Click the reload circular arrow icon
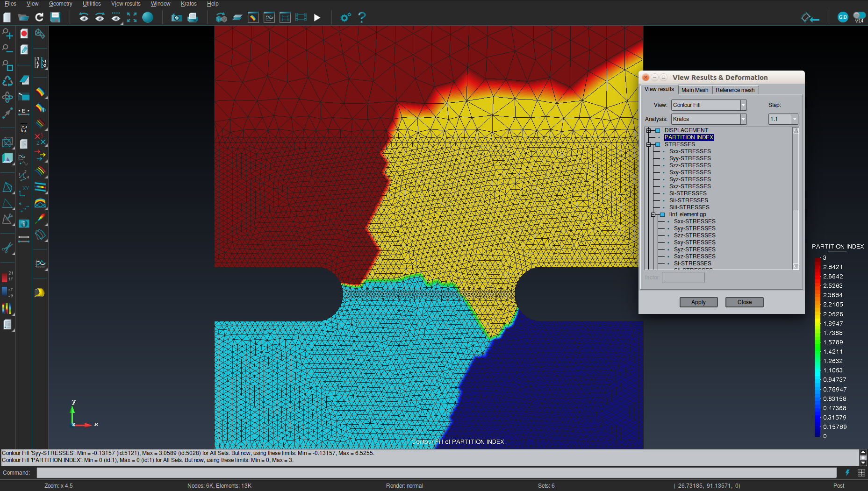 (x=39, y=17)
